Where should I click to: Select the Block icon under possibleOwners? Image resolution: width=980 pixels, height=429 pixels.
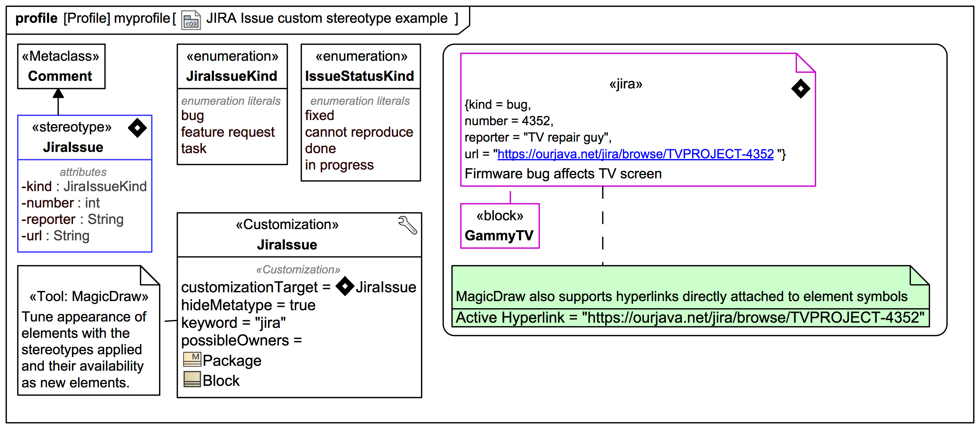click(x=192, y=379)
